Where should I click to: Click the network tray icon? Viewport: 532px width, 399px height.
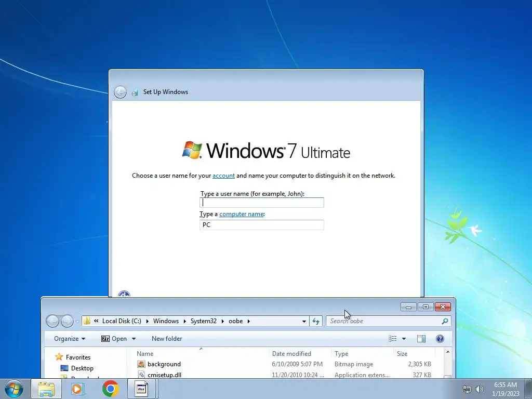(x=467, y=389)
